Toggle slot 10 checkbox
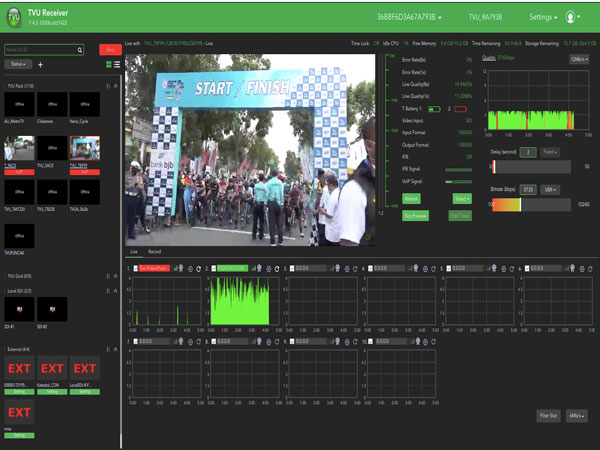 pos(370,341)
